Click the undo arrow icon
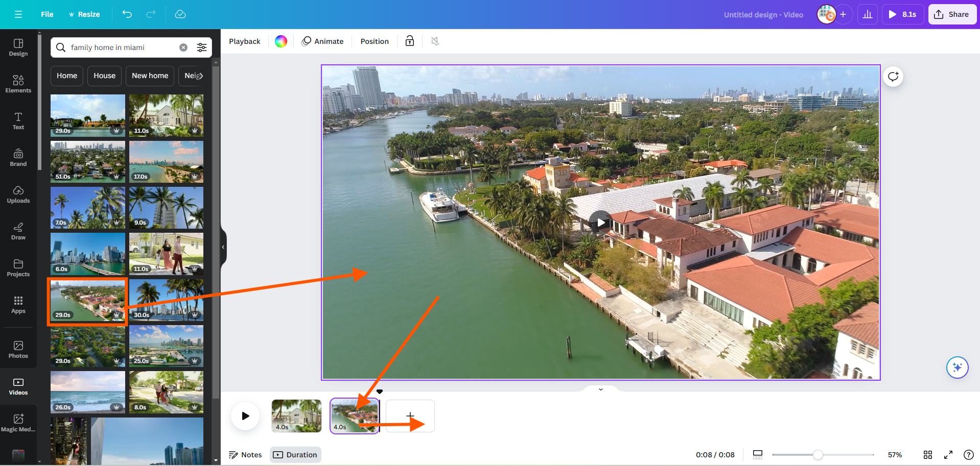Viewport: 980px width, 466px height. coord(127,14)
